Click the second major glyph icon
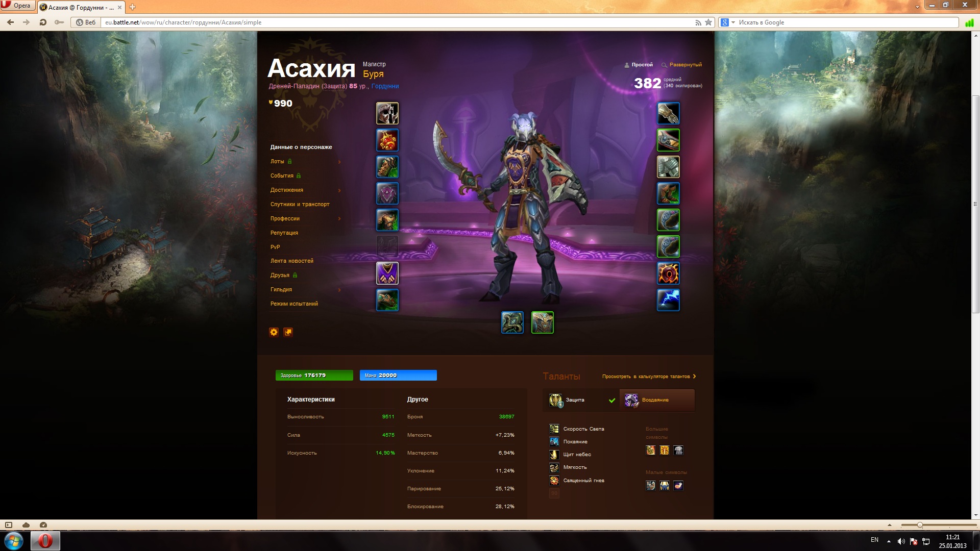 pos(665,450)
